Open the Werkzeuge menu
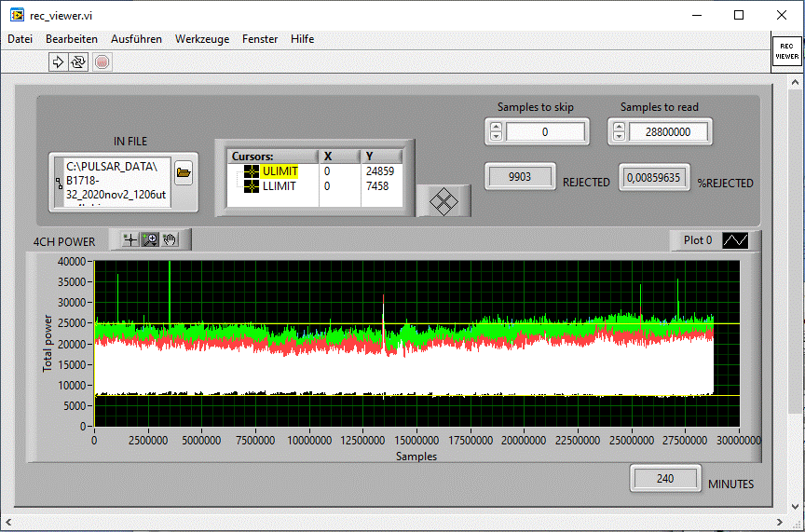Screen dimensions: 805x532 [202, 39]
